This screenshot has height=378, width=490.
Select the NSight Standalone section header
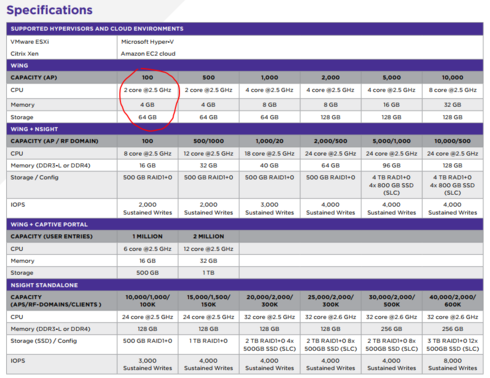tap(245, 285)
